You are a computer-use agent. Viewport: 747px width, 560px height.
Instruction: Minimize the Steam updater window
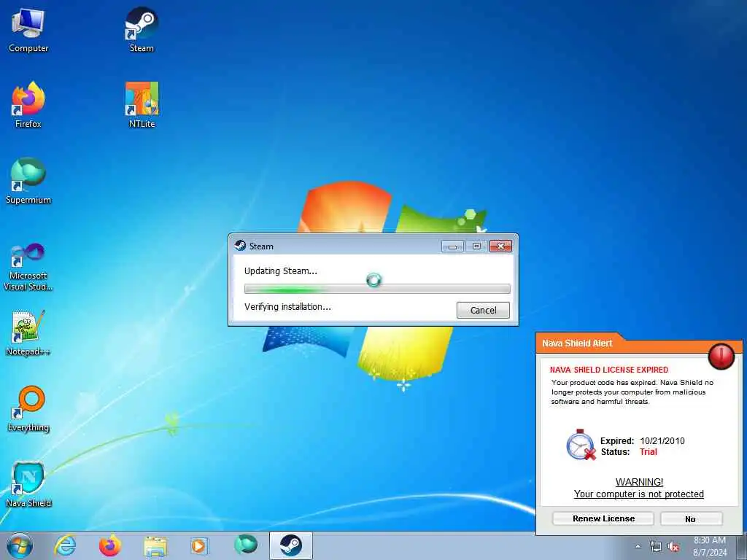[x=452, y=246]
